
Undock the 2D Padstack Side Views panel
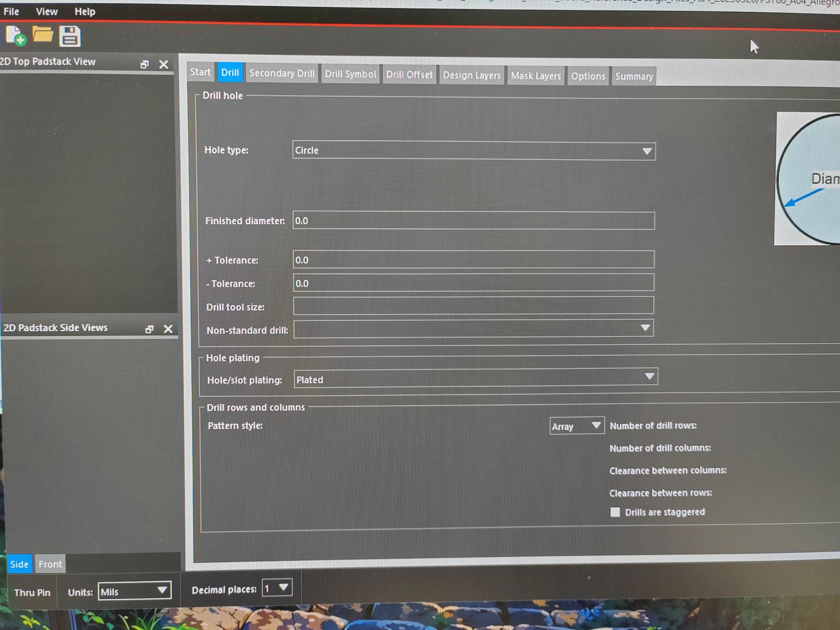150,329
